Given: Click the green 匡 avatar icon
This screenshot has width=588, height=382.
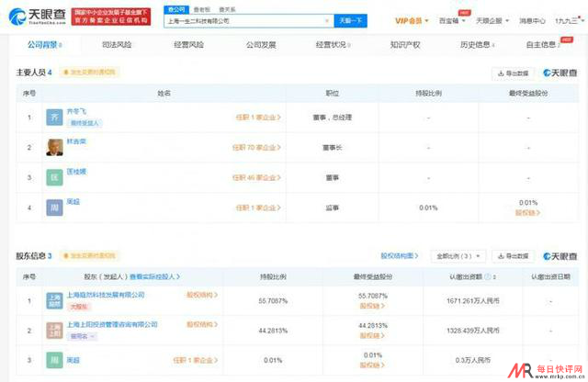Looking at the screenshot, I should (54, 177).
